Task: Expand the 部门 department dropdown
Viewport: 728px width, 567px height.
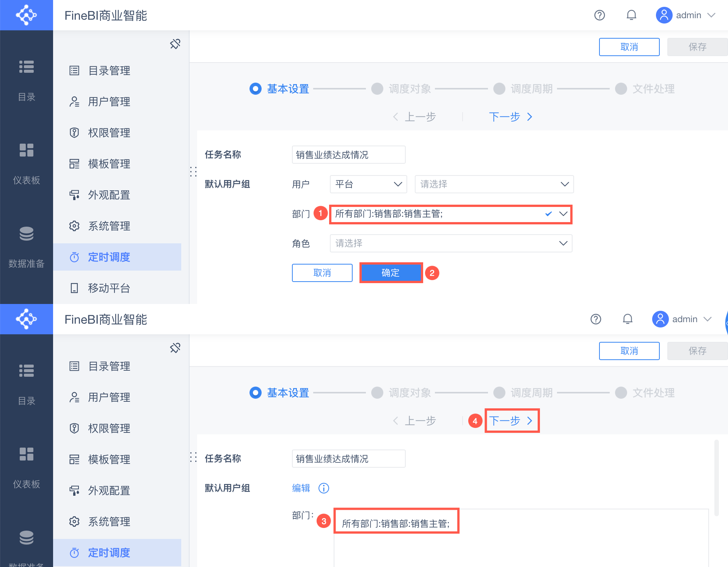Action: (x=563, y=214)
